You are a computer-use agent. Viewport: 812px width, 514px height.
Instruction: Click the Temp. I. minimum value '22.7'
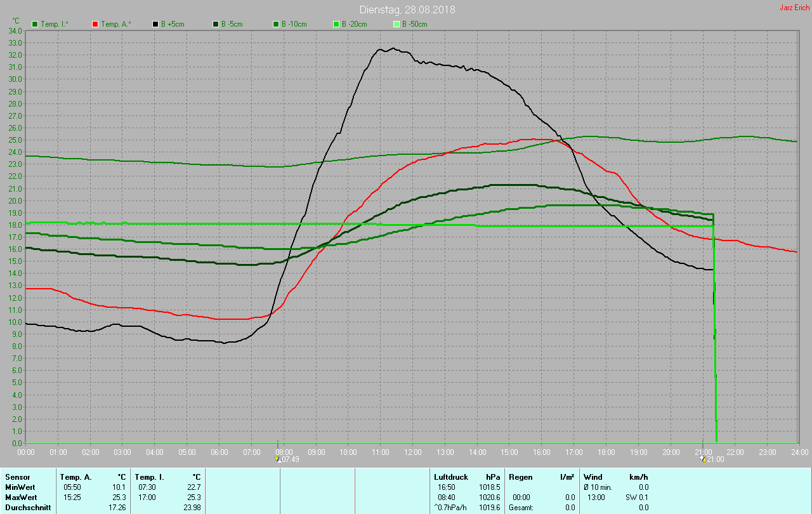point(194,487)
